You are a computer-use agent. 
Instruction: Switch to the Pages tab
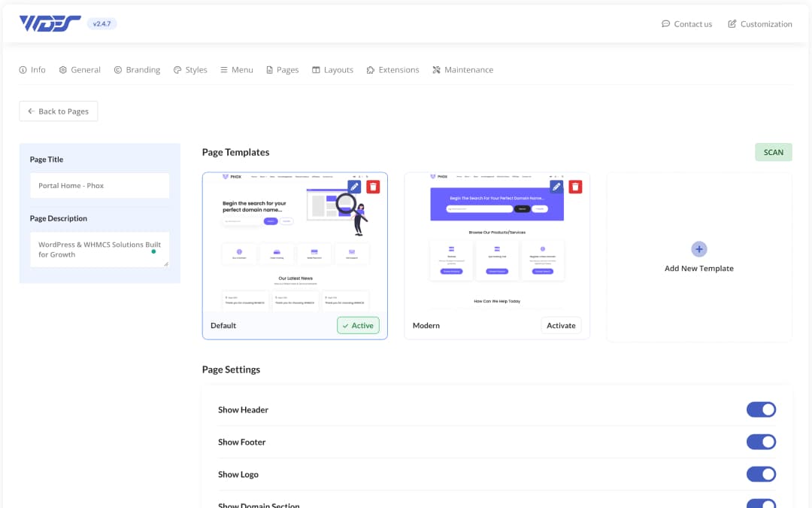(282, 69)
